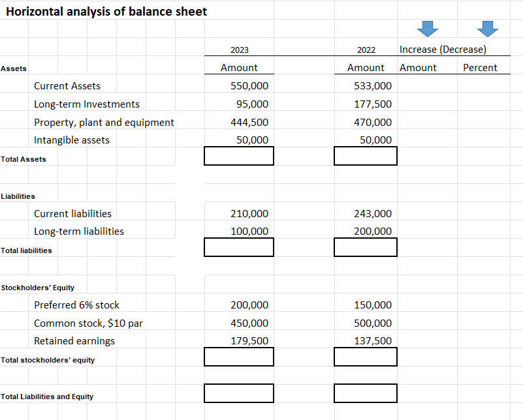Click the blue down arrow above Percent column
The image size is (523, 420).
click(488, 29)
